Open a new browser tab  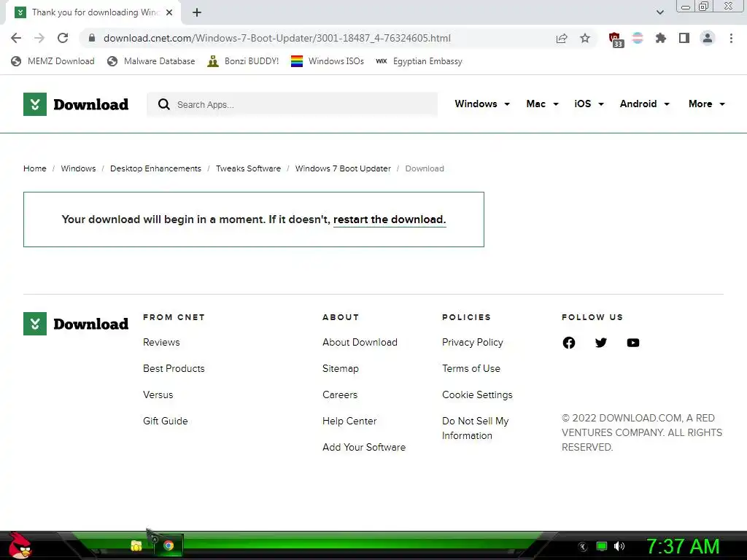click(197, 13)
